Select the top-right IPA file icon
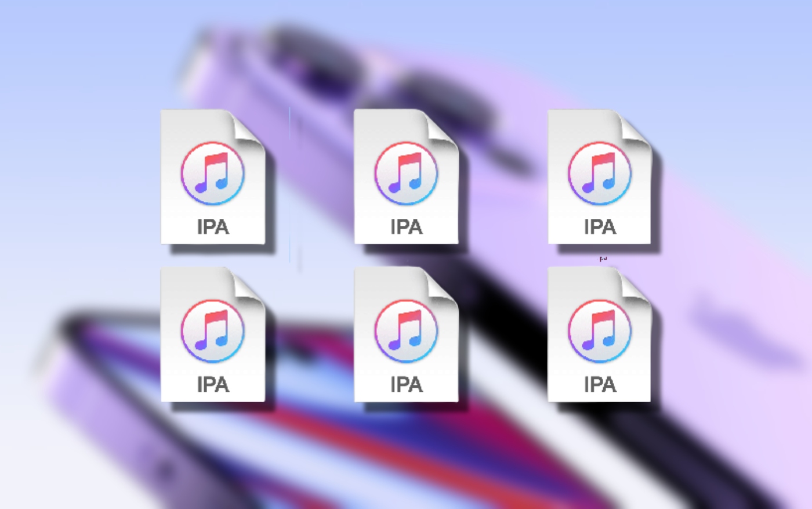Screen dimensions: 812x509 click(600, 176)
